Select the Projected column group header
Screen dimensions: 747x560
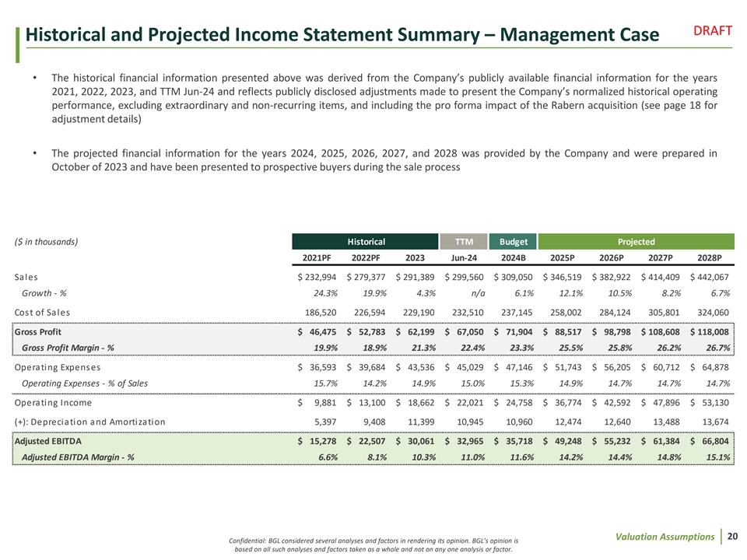pyautogui.click(x=636, y=241)
